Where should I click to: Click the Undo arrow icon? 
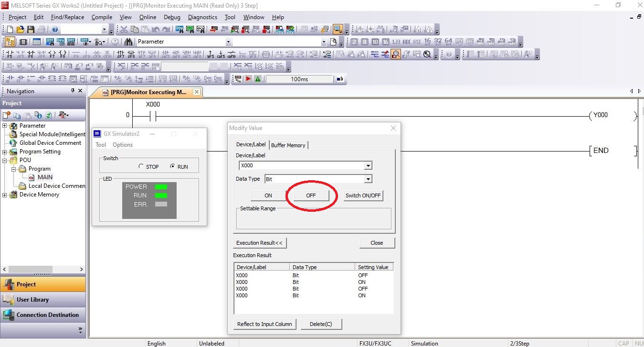[x=155, y=30]
